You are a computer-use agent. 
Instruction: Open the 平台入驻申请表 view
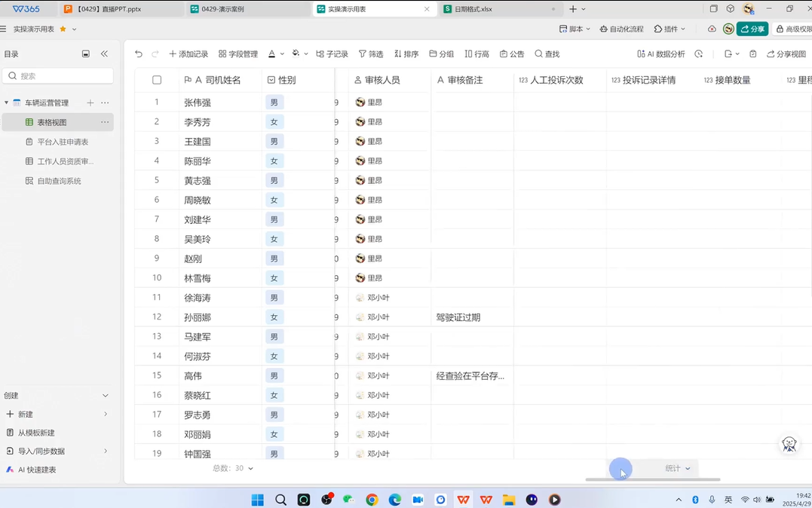63,142
